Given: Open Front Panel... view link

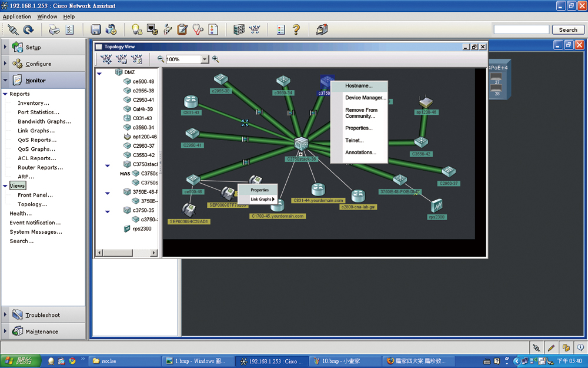Looking at the screenshot, I should 35,195.
